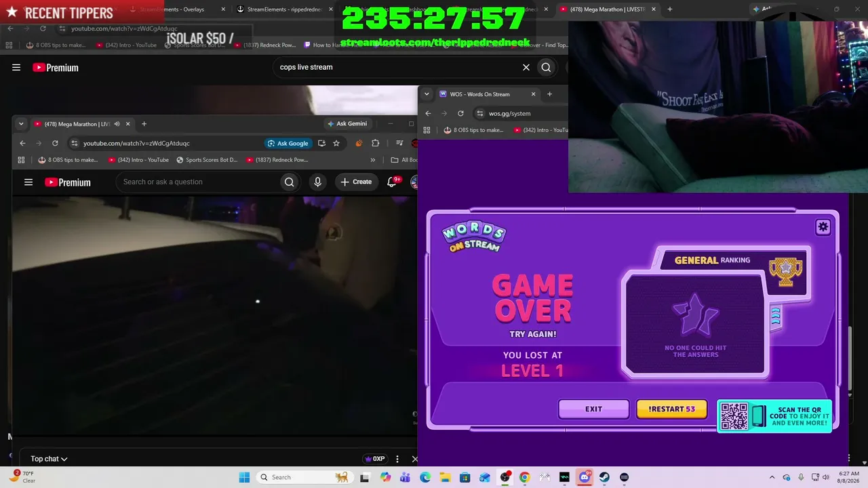Click the install app icon in address bar

(321, 143)
